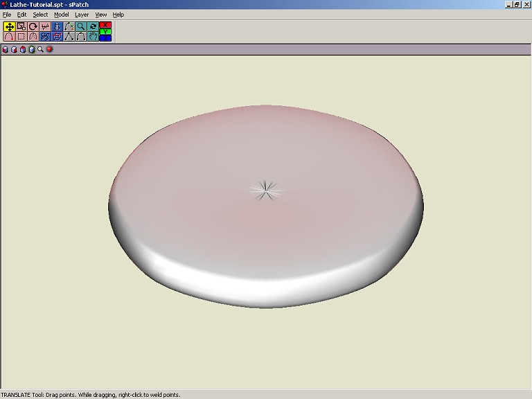Click the center pole of the disc model

click(x=266, y=191)
